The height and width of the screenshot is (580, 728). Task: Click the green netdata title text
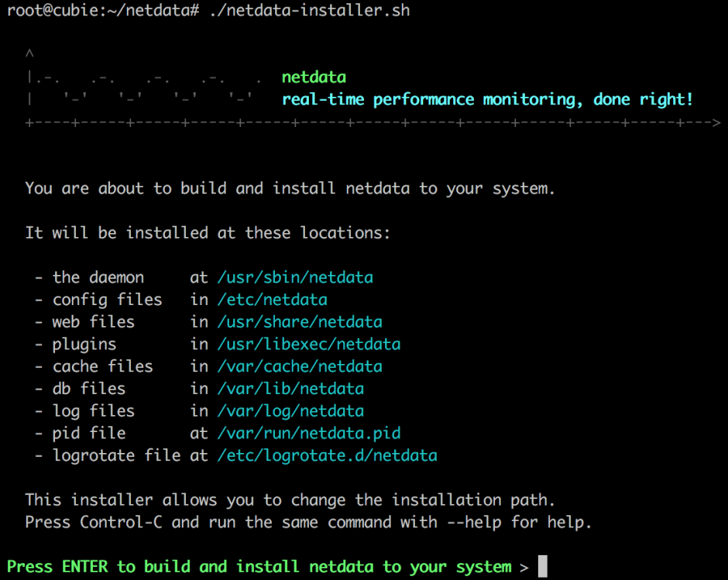314,77
